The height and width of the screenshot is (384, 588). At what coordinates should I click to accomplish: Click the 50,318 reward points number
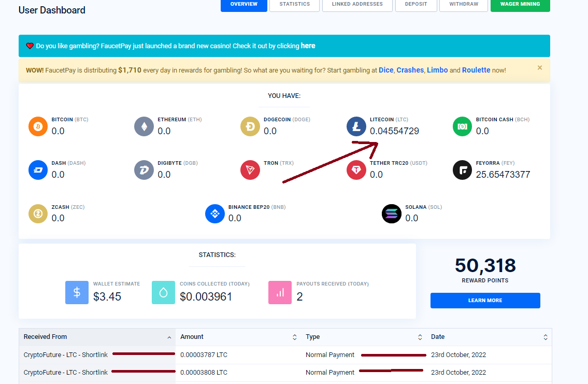(485, 265)
